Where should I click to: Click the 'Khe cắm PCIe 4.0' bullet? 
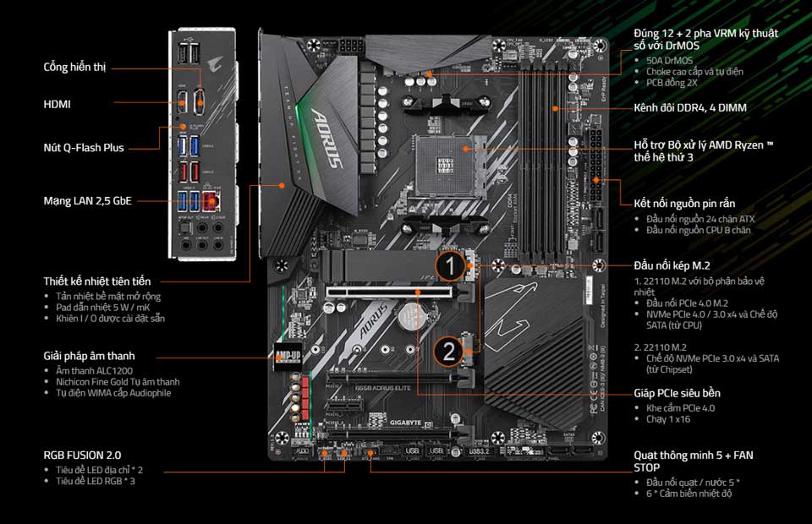(680, 408)
